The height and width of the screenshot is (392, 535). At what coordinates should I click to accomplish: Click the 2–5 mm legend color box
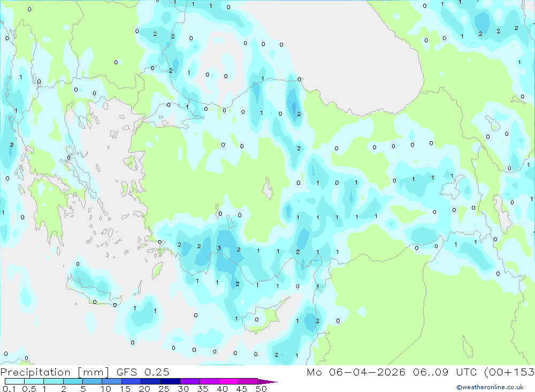click(x=73, y=381)
